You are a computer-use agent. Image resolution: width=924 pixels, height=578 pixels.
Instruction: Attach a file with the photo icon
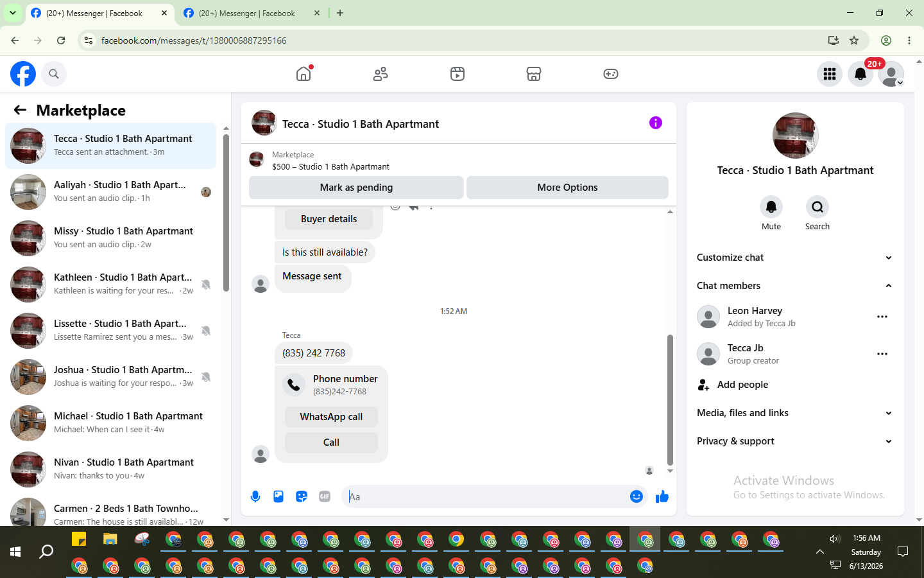pos(278,496)
